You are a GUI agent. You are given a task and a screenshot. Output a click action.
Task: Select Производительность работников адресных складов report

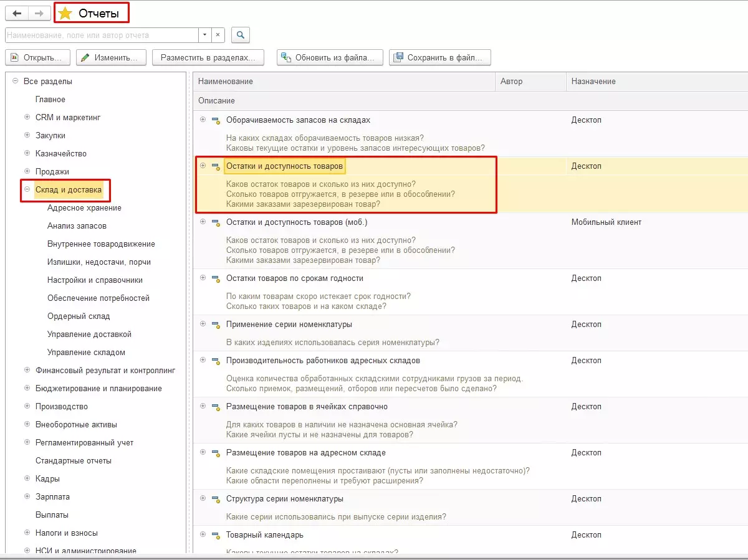pyautogui.click(x=323, y=360)
